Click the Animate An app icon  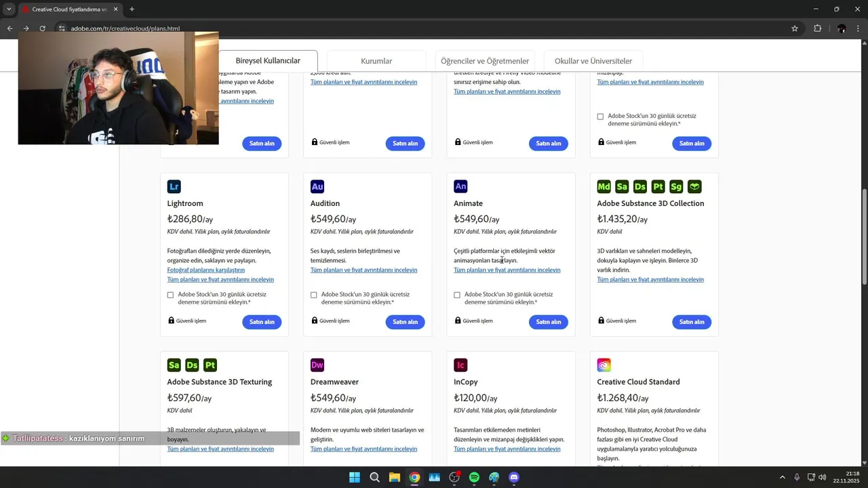pyautogui.click(x=460, y=186)
